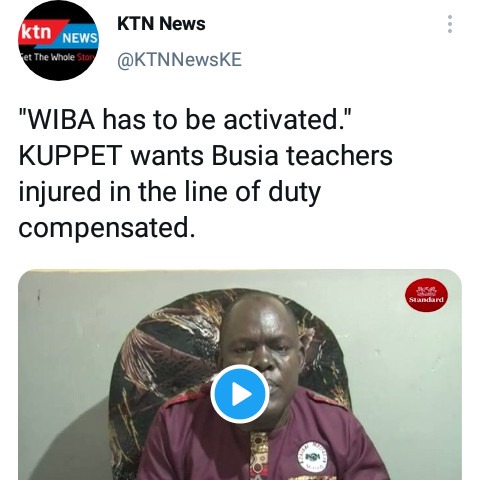Click the red ktn logo in the avatar
This screenshot has height=480, width=480.
tap(37, 32)
